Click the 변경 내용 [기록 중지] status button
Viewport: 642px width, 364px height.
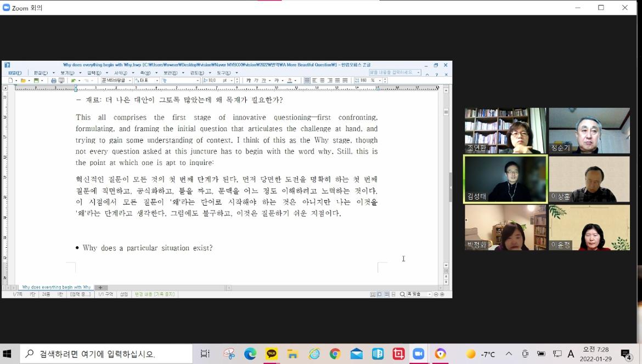155,294
